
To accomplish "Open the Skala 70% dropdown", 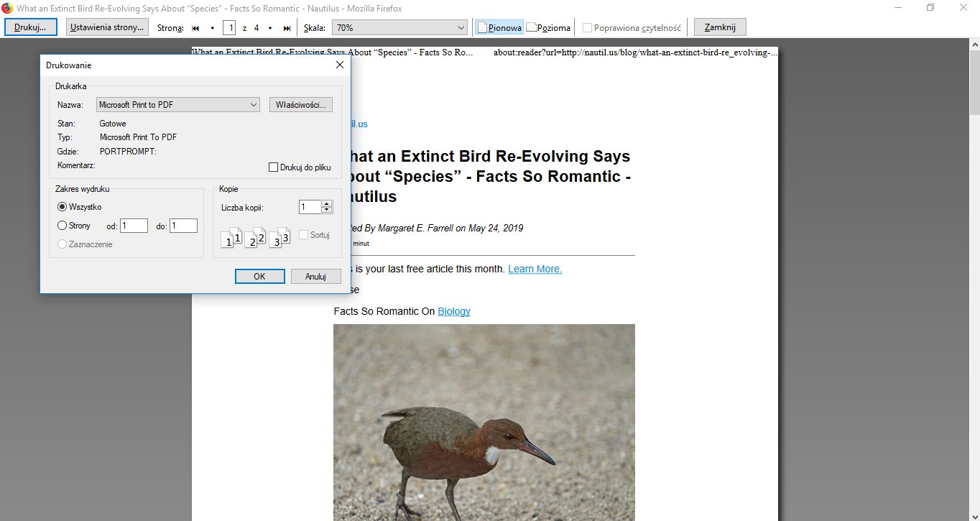I will [x=401, y=28].
